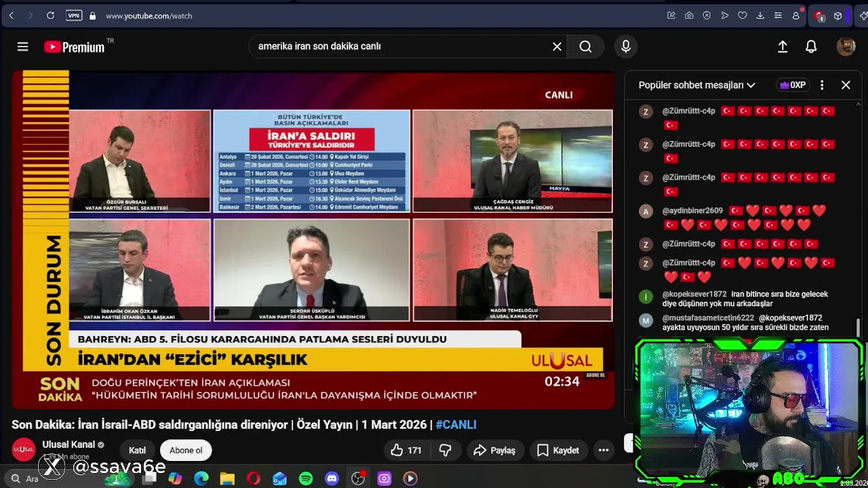The height and width of the screenshot is (488, 868).
Task: Click the video player area
Action: pos(313,239)
